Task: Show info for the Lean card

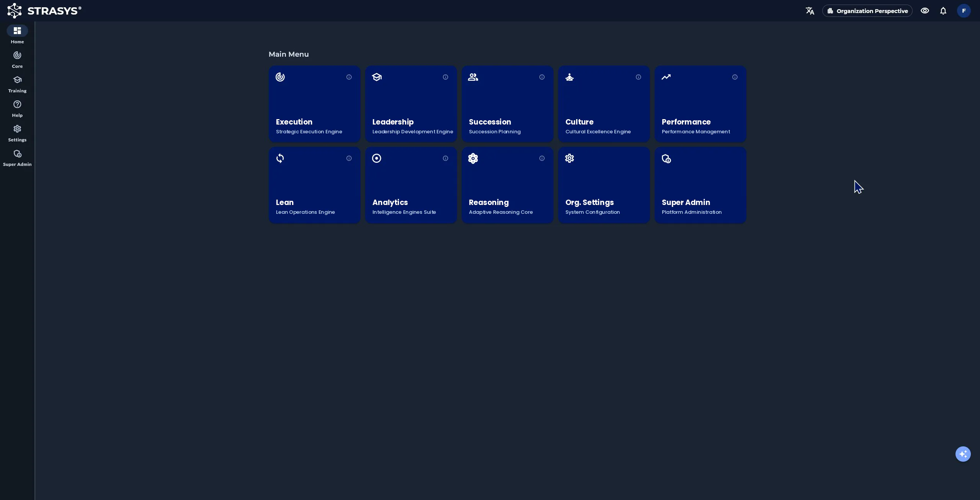Action: (x=349, y=158)
